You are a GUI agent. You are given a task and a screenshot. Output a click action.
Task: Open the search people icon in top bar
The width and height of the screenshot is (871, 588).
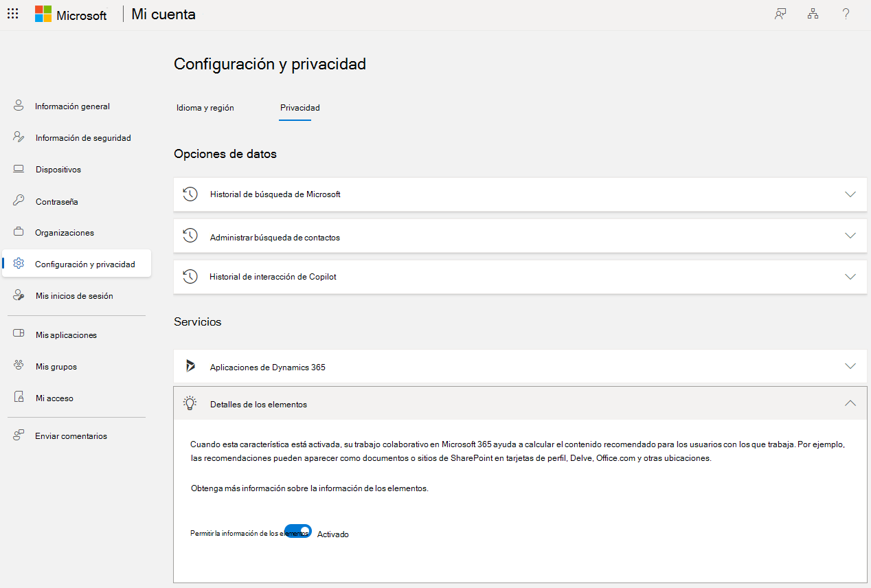click(780, 13)
